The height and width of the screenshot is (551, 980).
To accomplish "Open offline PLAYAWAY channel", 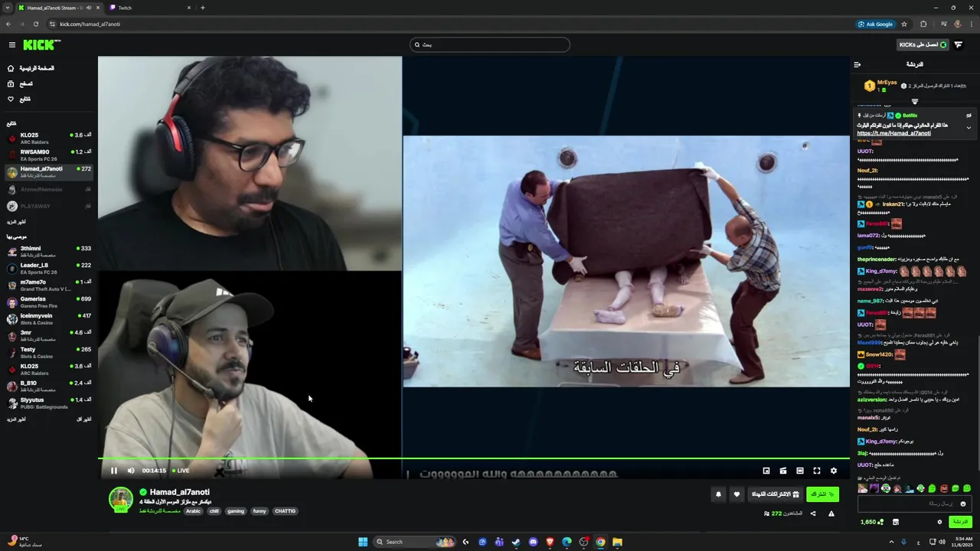I will 49,206.
